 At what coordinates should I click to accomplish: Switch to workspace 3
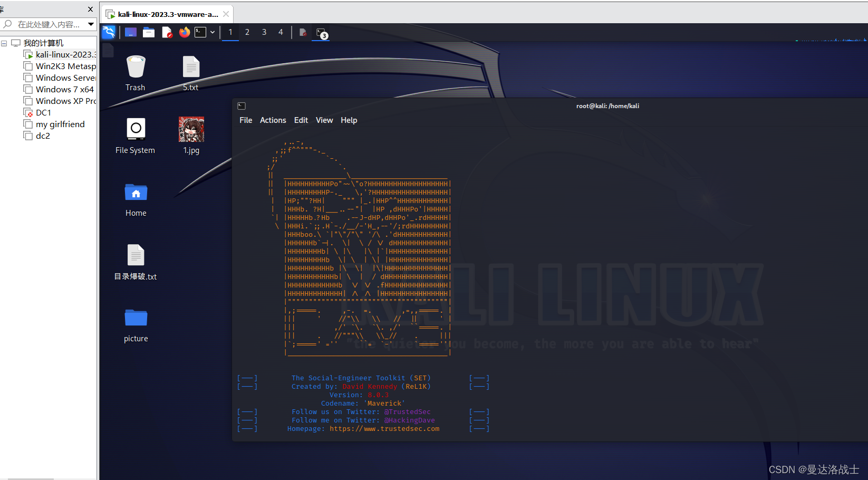click(x=264, y=32)
